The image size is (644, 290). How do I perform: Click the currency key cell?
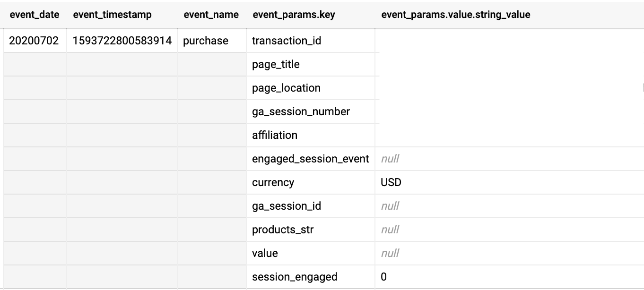point(311,182)
